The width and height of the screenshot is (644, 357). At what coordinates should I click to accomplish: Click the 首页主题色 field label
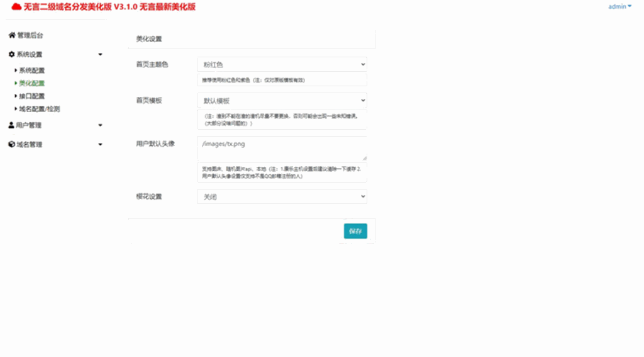pos(152,65)
